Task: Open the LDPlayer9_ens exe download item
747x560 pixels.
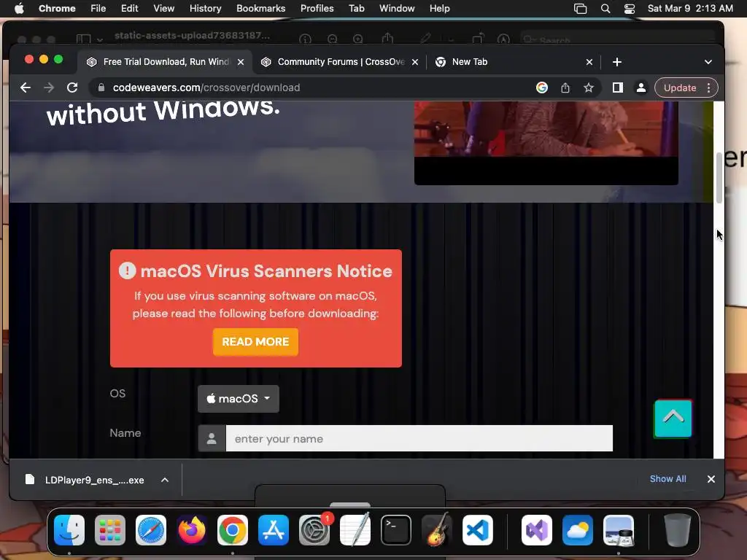Action: coord(85,480)
